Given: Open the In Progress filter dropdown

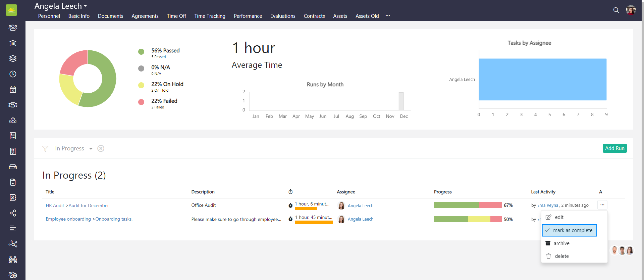Looking at the screenshot, I should [x=91, y=149].
